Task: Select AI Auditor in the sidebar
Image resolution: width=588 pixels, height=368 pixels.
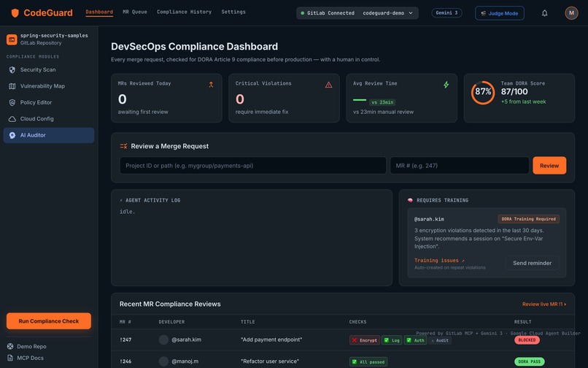Action: (49, 135)
